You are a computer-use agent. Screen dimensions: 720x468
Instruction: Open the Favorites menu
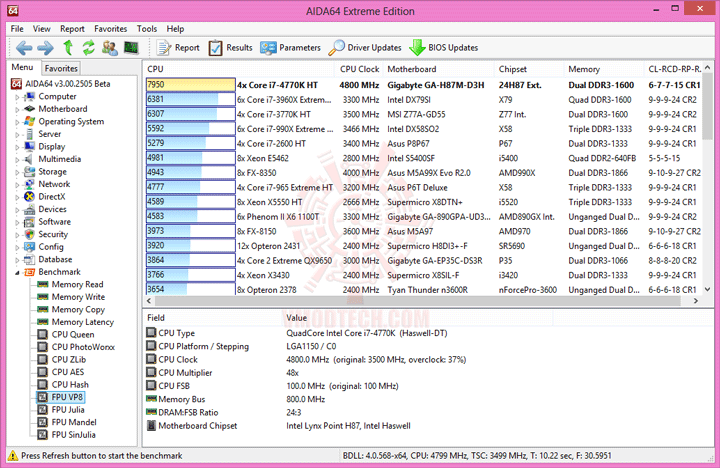(x=111, y=28)
